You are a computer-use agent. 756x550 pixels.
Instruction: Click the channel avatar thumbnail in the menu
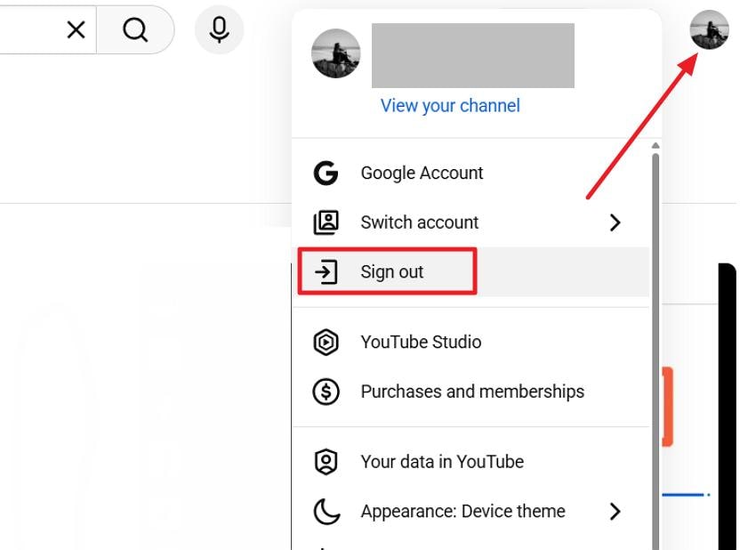(335, 55)
